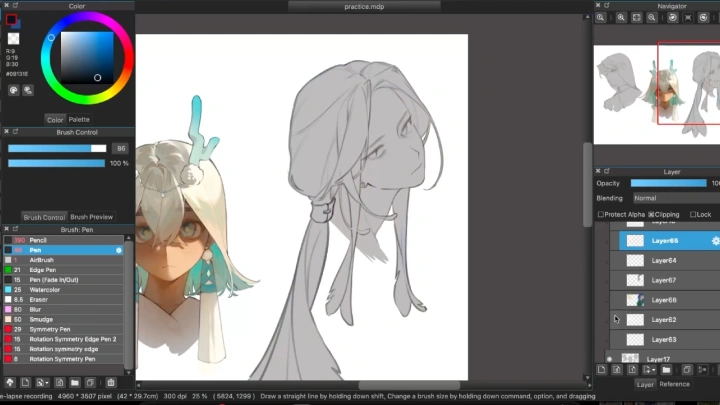Click the add layer folder icon

(x=666, y=370)
